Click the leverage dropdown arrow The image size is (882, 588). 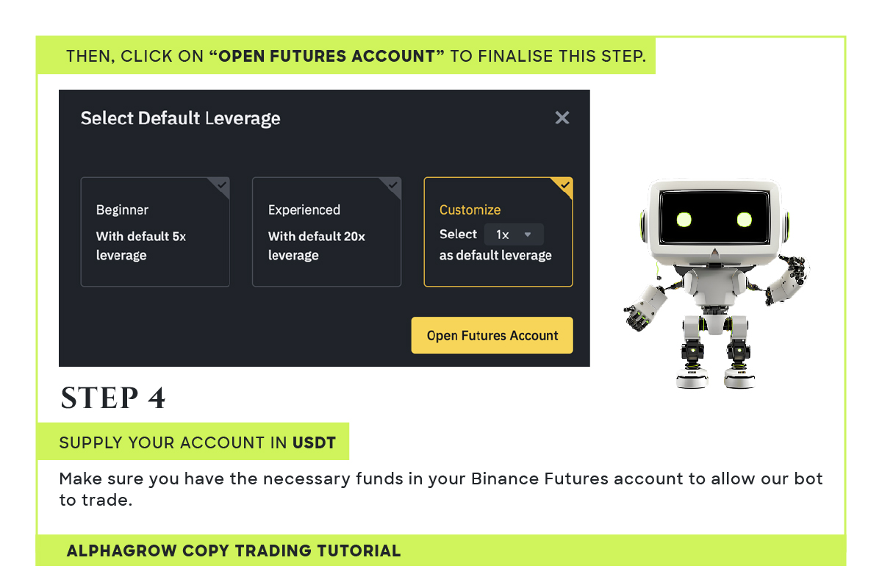528,234
